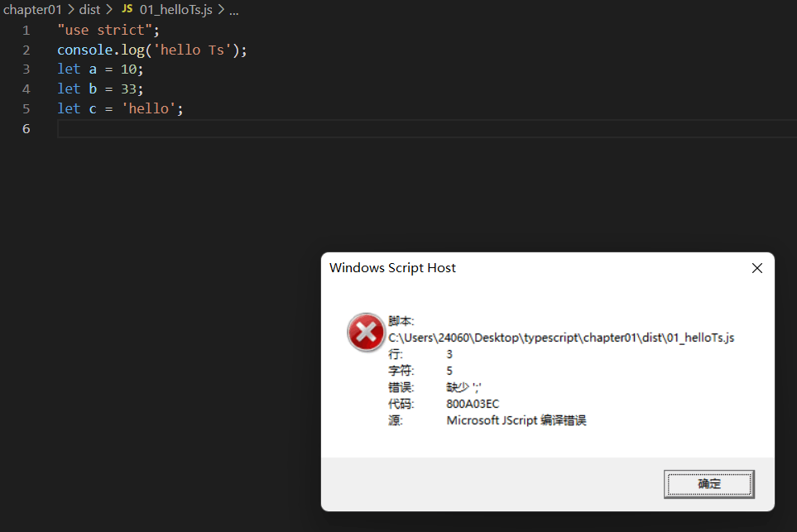Click line number 5 in the gutter
This screenshot has width=797, height=532.
click(x=26, y=108)
